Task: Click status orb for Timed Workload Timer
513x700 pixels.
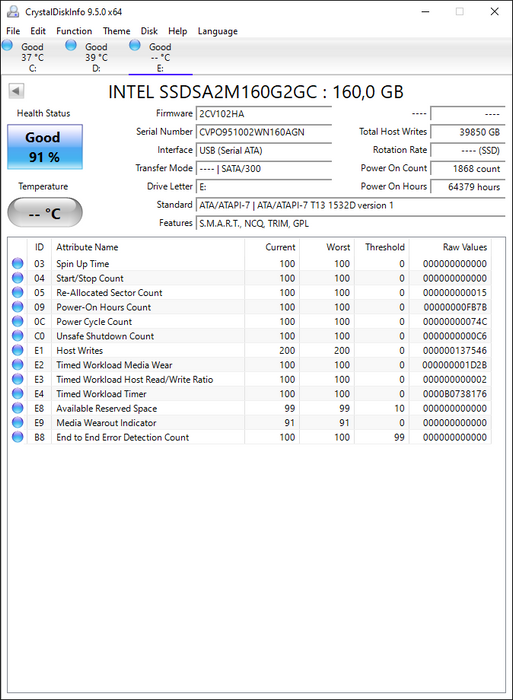Action: tap(17, 394)
